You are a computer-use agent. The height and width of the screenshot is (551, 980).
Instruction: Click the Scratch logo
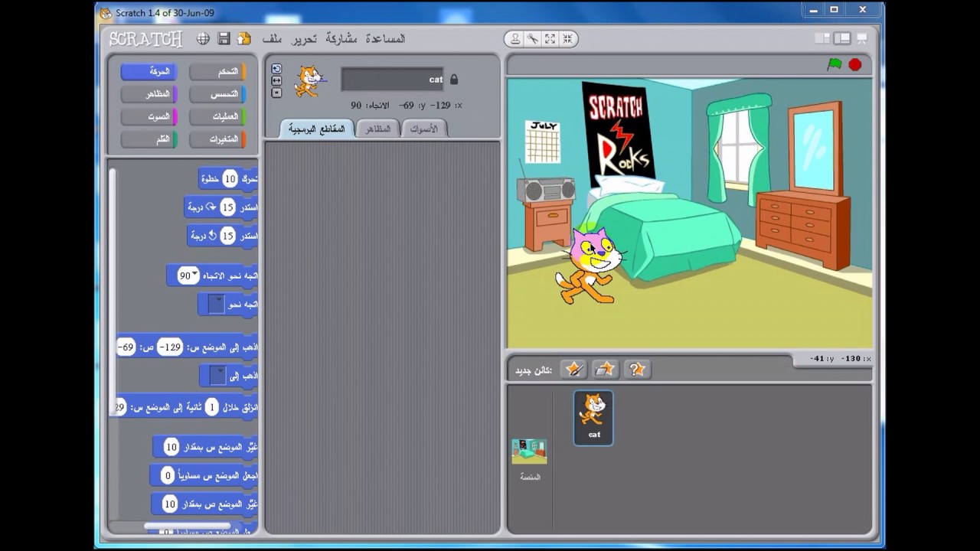click(145, 39)
